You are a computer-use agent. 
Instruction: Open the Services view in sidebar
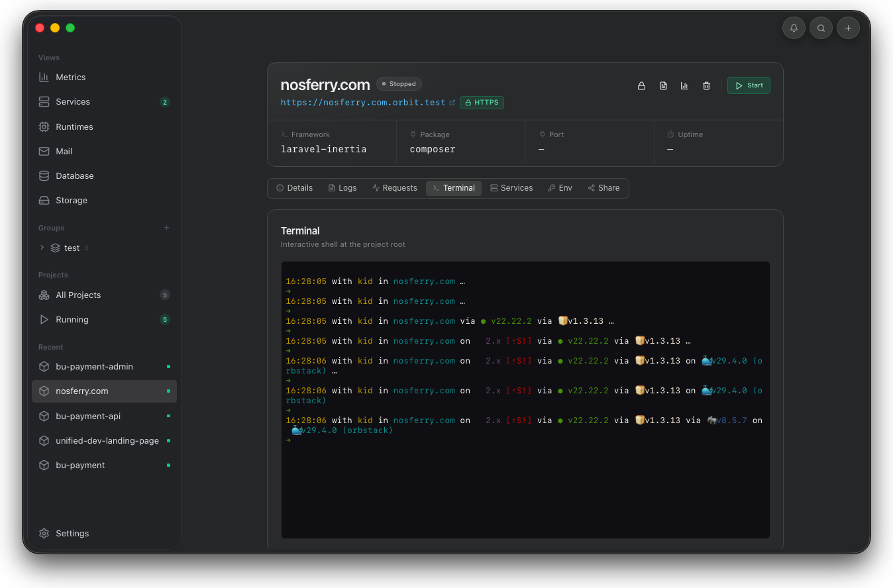click(x=104, y=102)
